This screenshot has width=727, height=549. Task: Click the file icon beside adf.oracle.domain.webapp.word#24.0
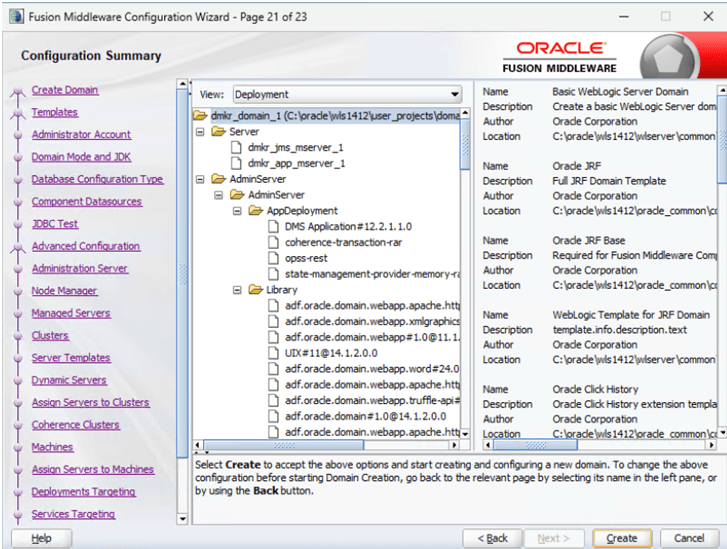tap(274, 369)
